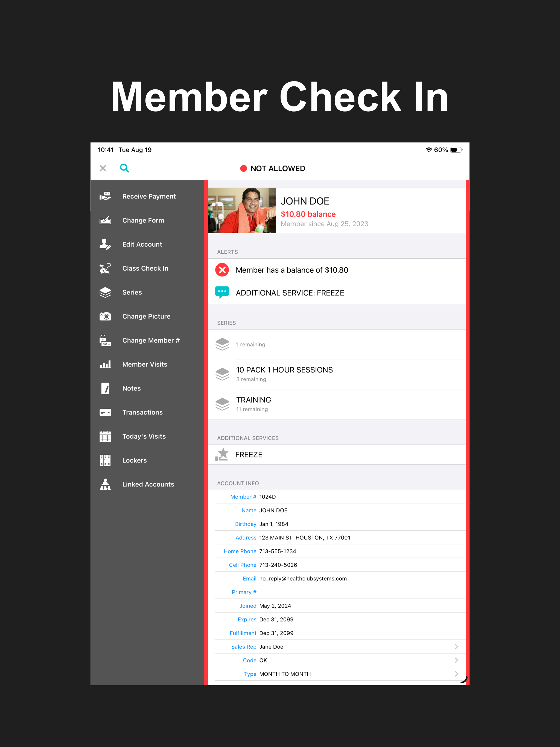The height and width of the screenshot is (747, 560).
Task: Tap the Receive Payment hand icon
Action: (x=105, y=196)
